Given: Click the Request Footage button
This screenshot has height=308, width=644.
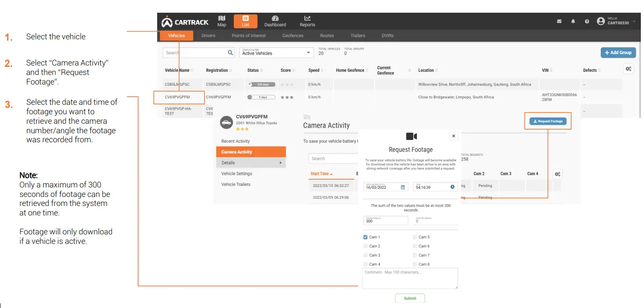Looking at the screenshot, I should click(548, 121).
